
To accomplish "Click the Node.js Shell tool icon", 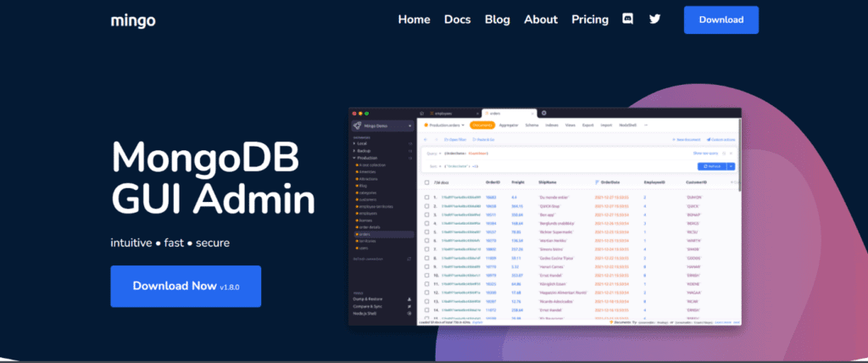I will [410, 313].
